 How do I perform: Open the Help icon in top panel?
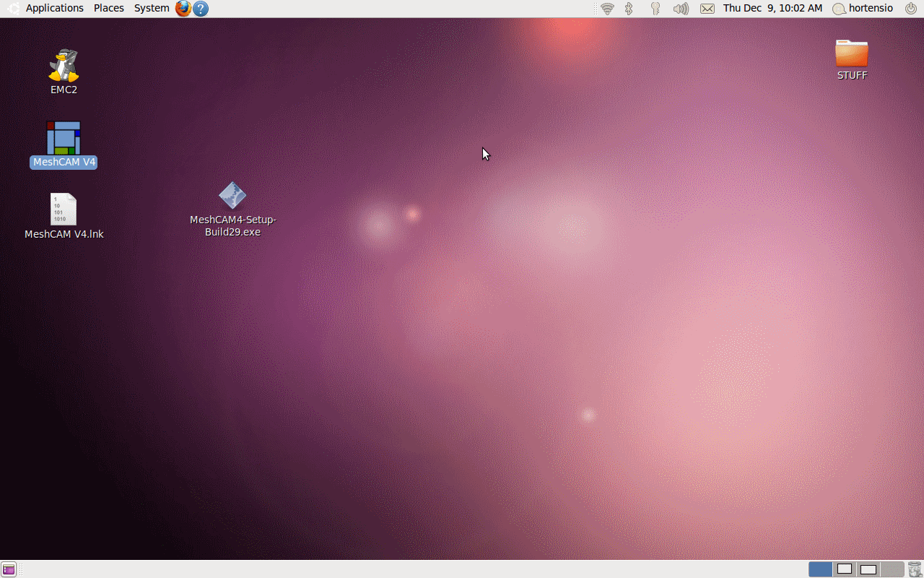pyautogui.click(x=201, y=9)
